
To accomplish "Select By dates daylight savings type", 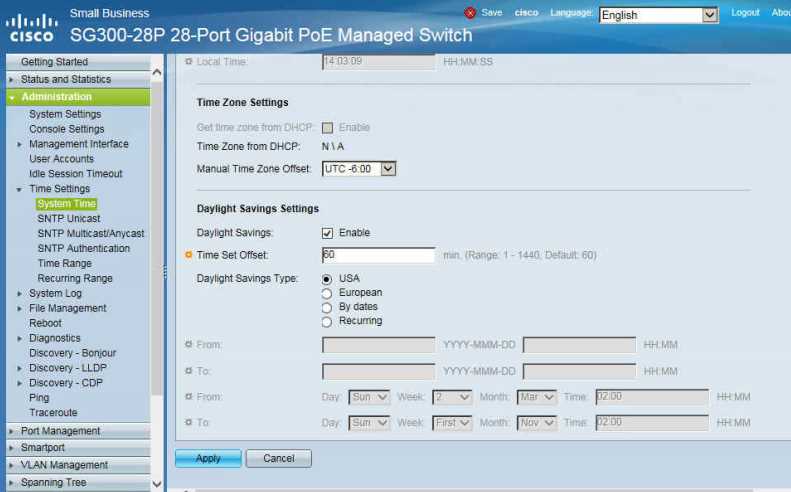I will (327, 307).
